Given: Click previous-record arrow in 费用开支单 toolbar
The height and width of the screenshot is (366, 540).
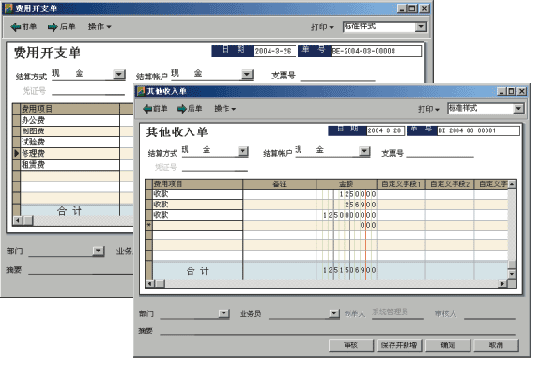Looking at the screenshot, I should click(16, 27).
